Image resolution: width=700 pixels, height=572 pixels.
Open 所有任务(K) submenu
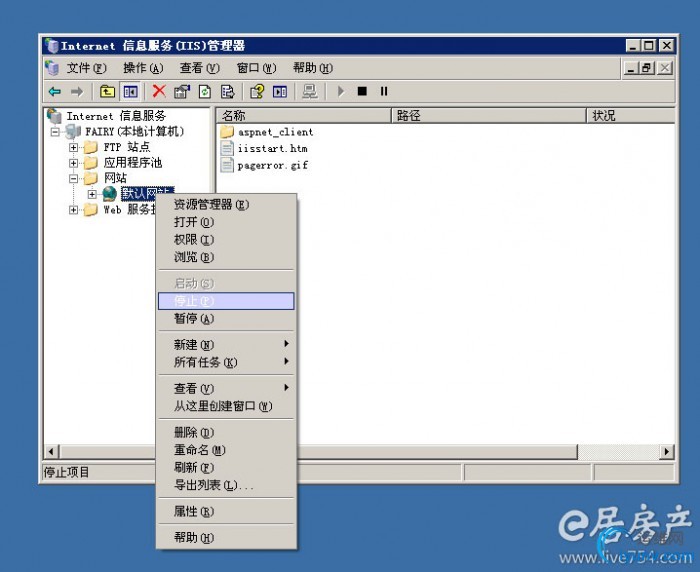point(226,362)
